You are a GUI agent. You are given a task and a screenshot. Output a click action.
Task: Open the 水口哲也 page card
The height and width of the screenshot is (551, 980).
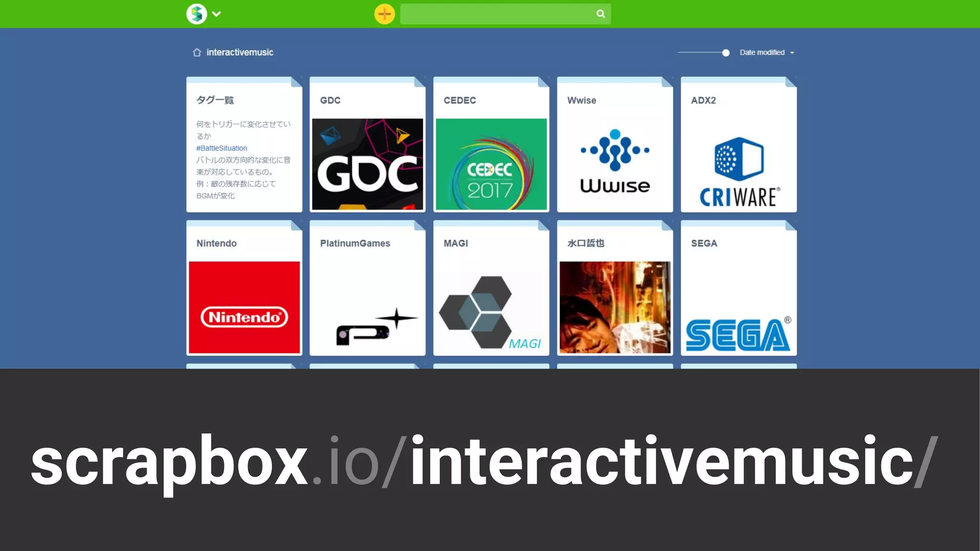pos(615,288)
